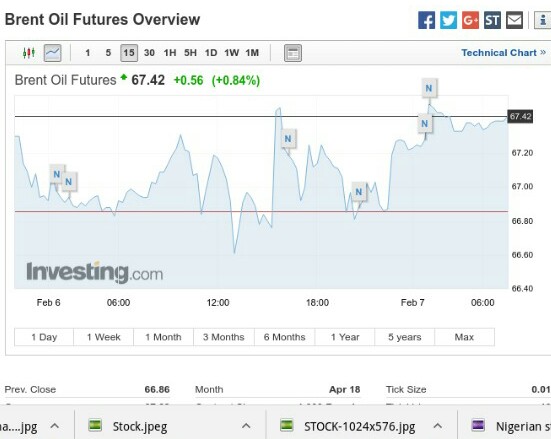Set interval to 1D
The image size is (551, 439).
(211, 53)
